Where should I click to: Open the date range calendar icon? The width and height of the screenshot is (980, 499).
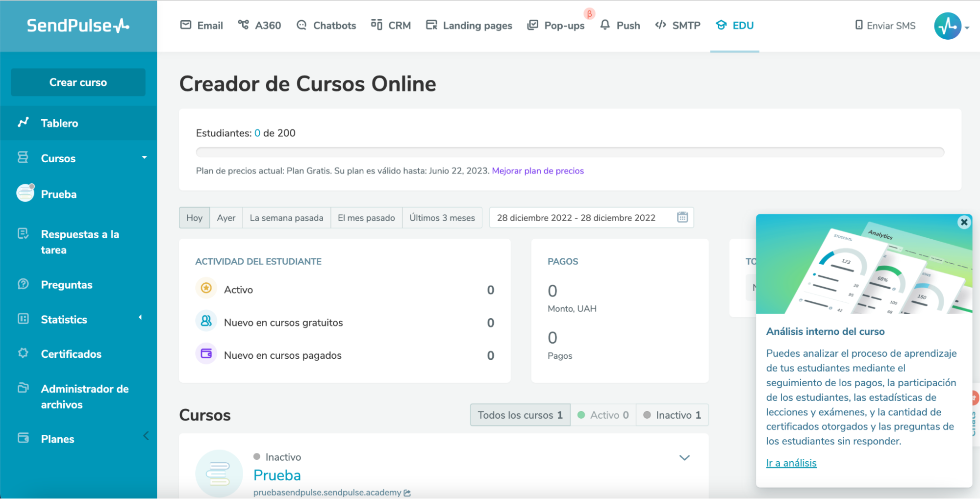point(682,217)
